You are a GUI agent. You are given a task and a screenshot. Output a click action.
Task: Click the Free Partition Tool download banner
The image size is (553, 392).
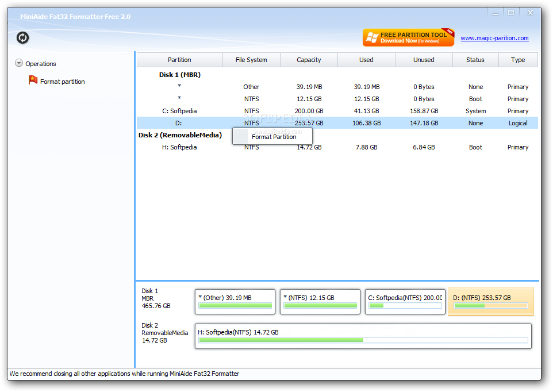pos(408,37)
